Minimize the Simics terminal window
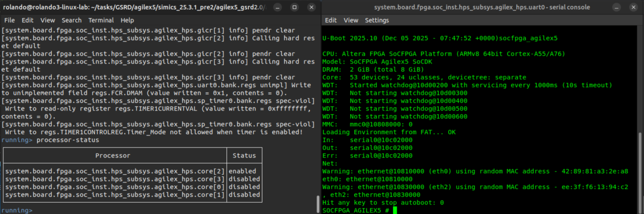This screenshot has width=644, height=214. click(278, 7)
